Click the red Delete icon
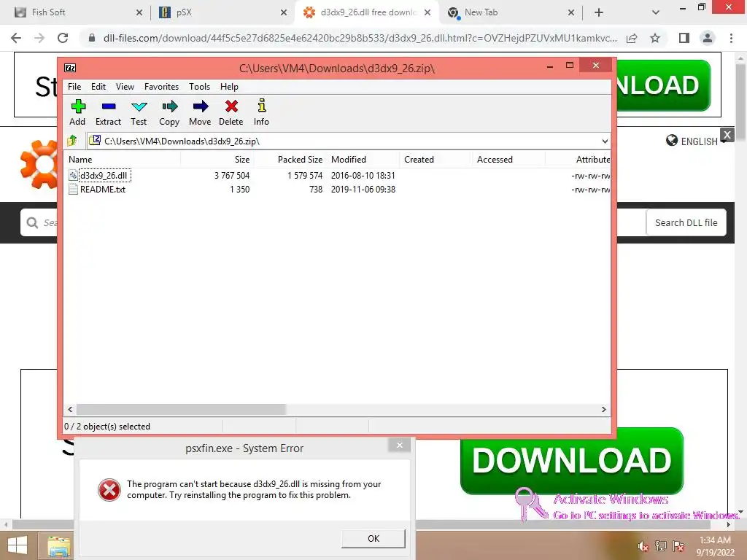747x560 pixels. coord(231,106)
